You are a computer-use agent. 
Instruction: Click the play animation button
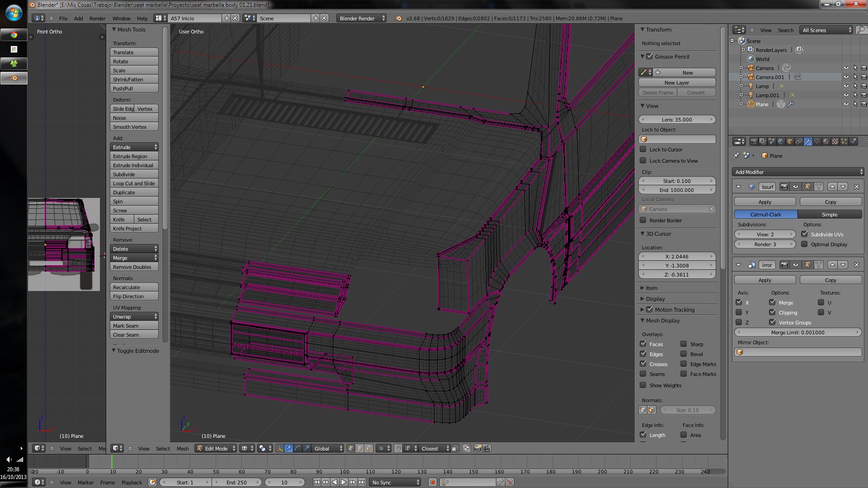(344, 483)
